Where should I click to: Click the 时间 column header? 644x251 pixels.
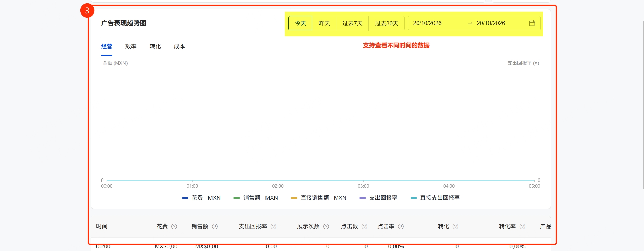coord(102,226)
